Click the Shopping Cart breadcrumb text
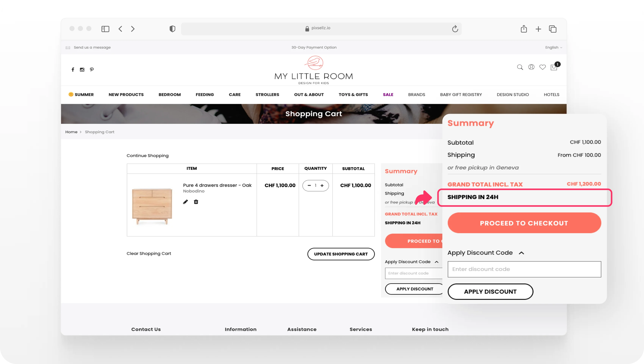The image size is (644, 364). click(x=99, y=132)
